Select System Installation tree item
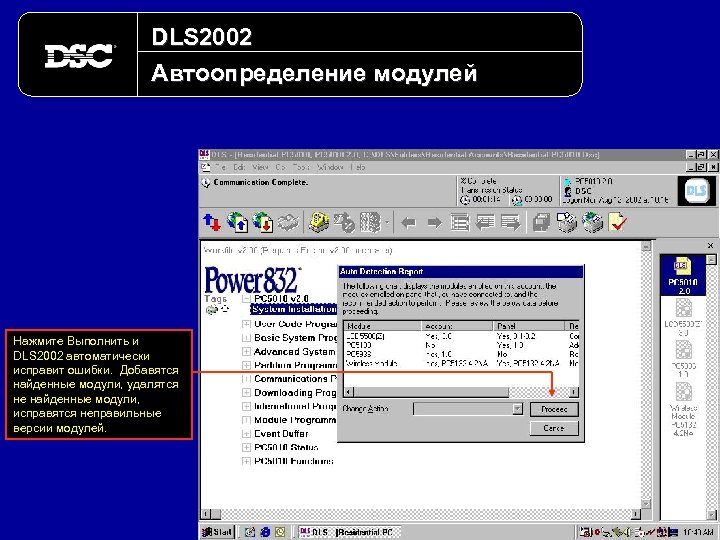 click(x=293, y=309)
